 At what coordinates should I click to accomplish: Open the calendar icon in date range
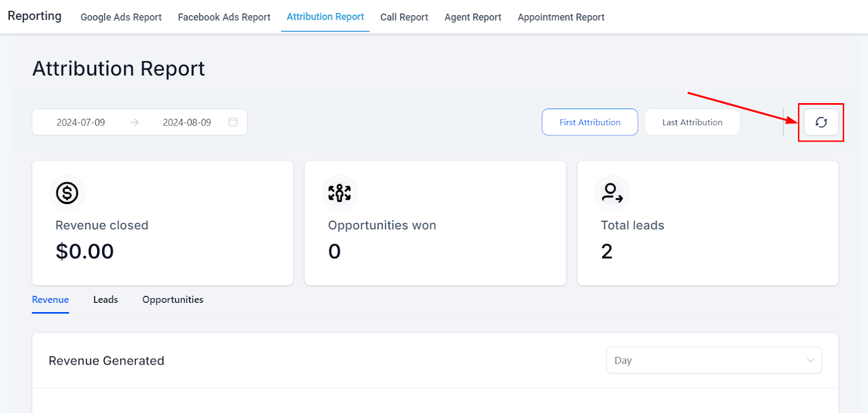[233, 122]
